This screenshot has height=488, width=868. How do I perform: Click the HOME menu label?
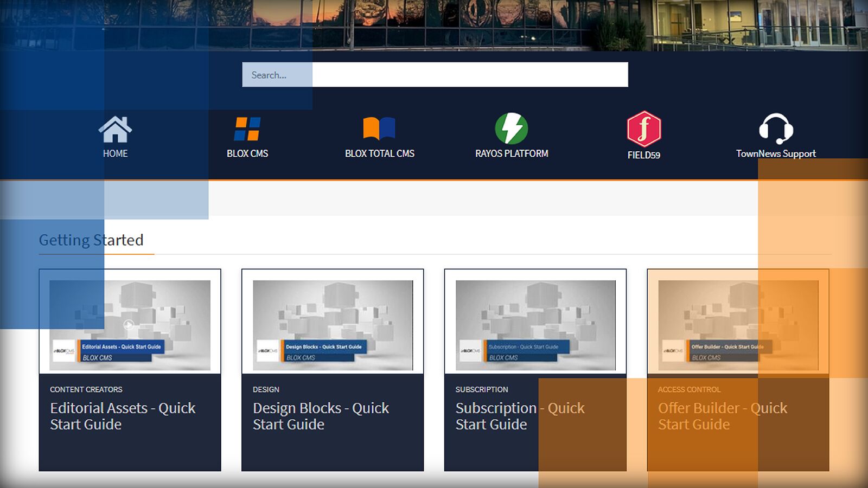(115, 153)
